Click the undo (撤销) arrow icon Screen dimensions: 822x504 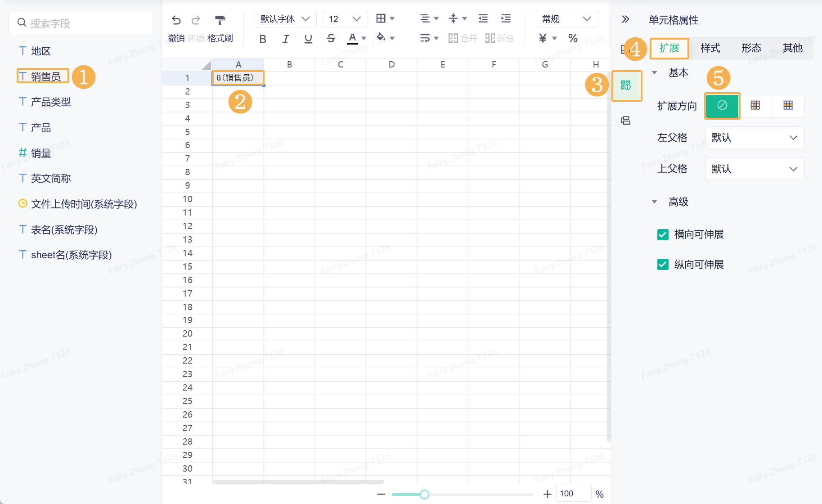pos(176,20)
